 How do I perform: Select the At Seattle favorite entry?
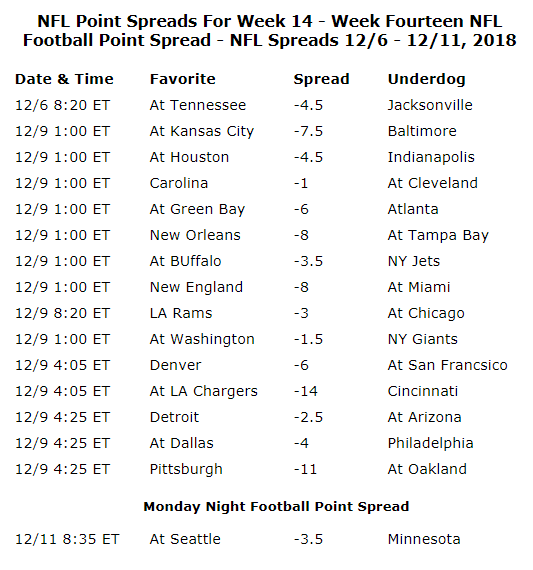[x=185, y=539]
